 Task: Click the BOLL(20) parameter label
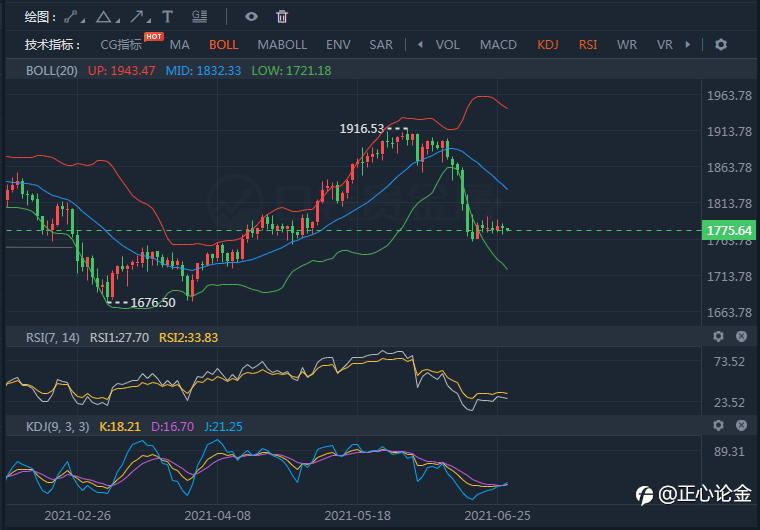coord(51,71)
